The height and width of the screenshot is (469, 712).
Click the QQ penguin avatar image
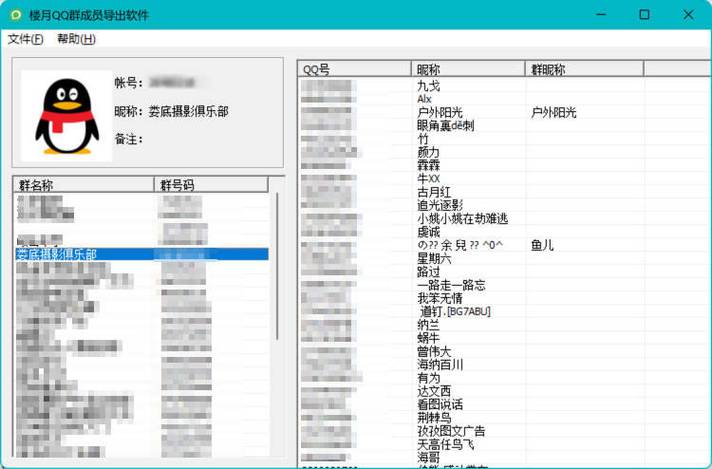[x=67, y=116]
